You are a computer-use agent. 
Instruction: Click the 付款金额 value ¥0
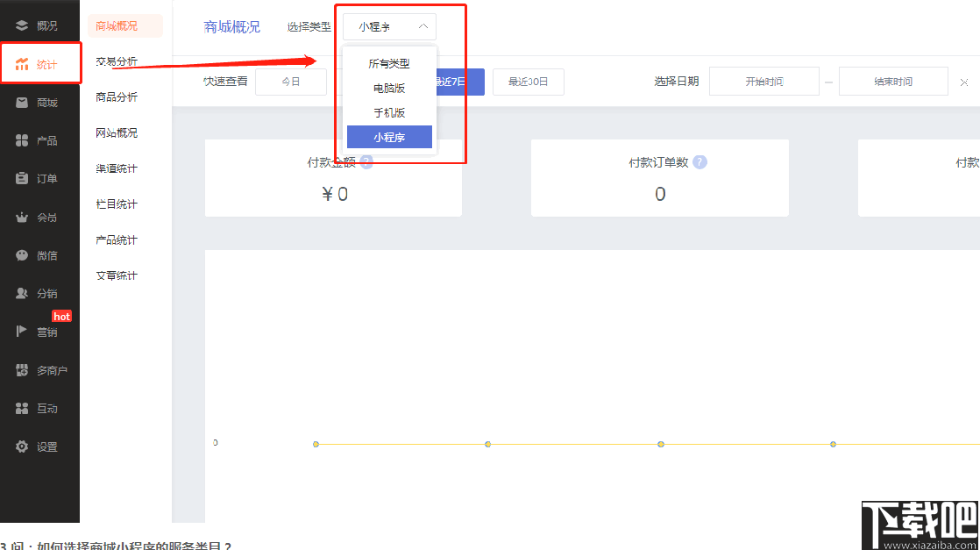pos(334,194)
